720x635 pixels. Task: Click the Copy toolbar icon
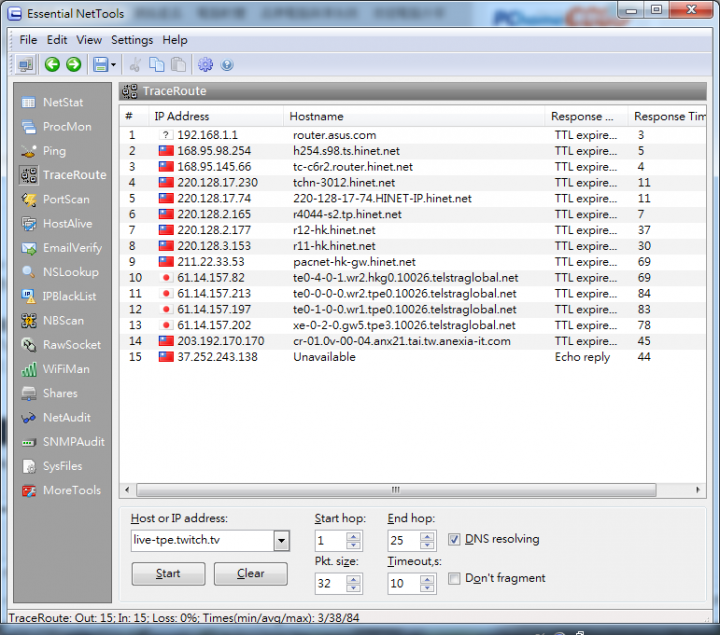tap(157, 65)
